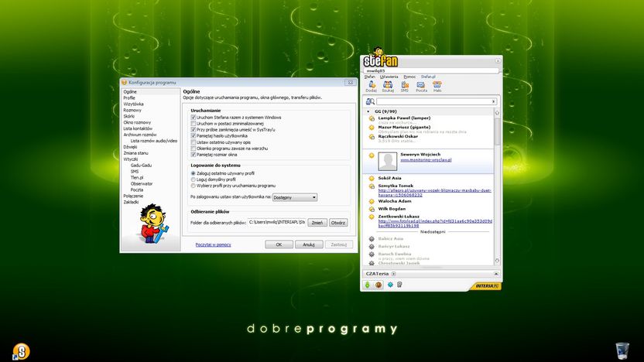Click the INTERIA.PL logo in Stefan window
The height and width of the screenshot is (362, 644).
[x=487, y=286]
